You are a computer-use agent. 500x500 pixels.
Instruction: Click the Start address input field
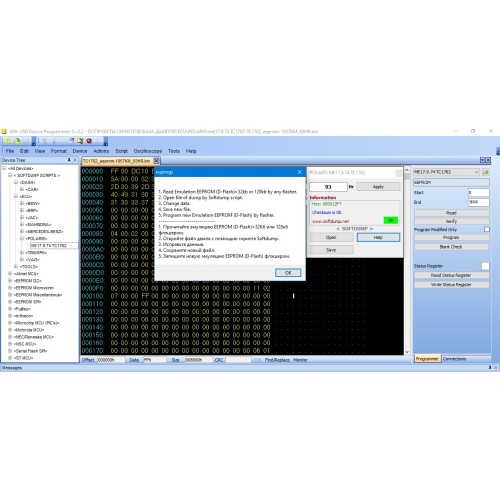tap(478, 193)
